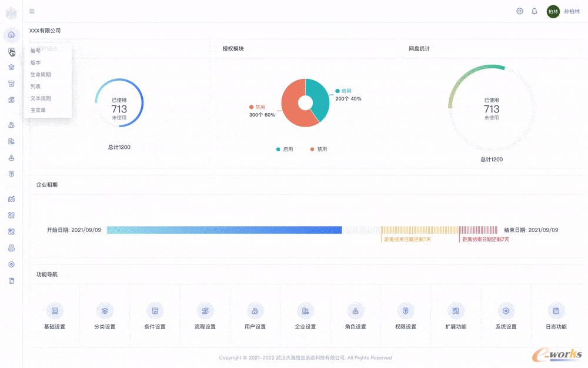Viewport: 588px width, 368px height.
Task: Click the red striped lease warning segment
Action: pyautogui.click(x=479, y=230)
